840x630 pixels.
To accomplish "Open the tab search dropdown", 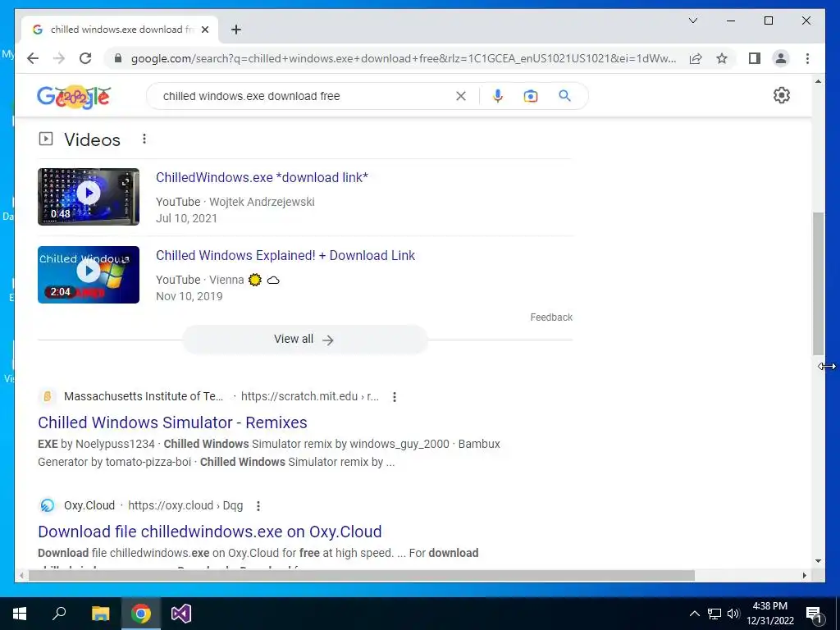I will (x=692, y=21).
